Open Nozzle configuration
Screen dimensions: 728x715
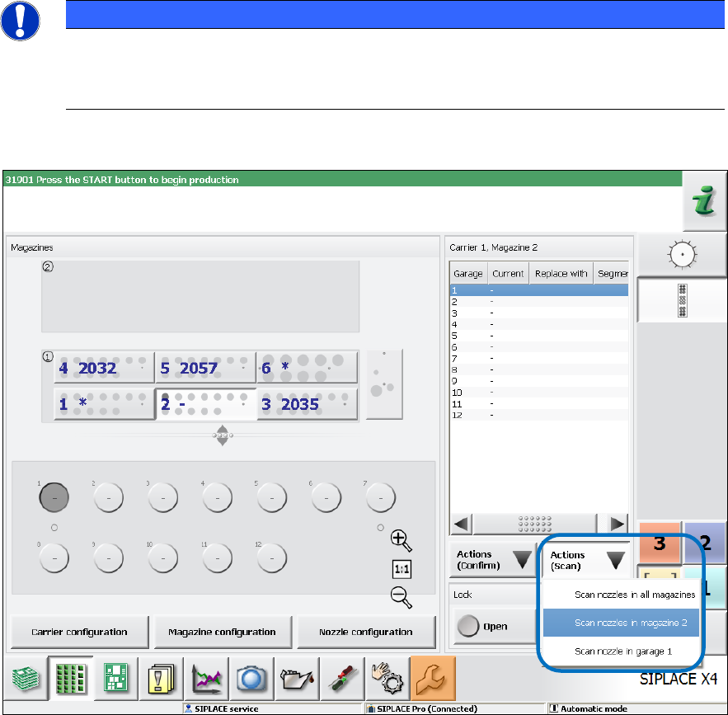click(365, 632)
